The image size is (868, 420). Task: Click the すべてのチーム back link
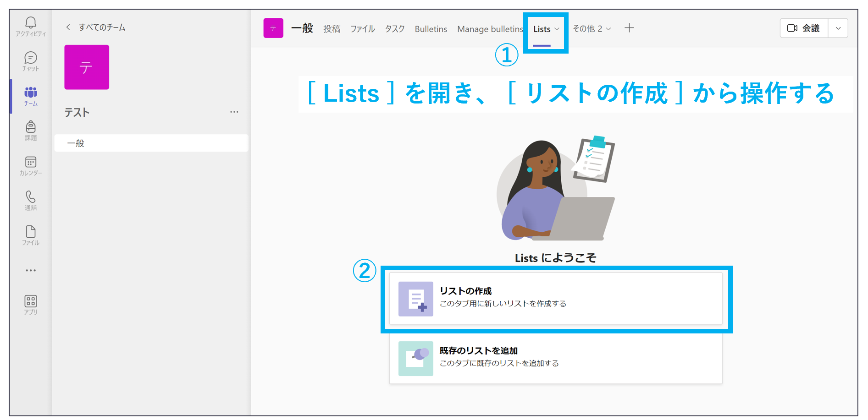[x=102, y=27]
